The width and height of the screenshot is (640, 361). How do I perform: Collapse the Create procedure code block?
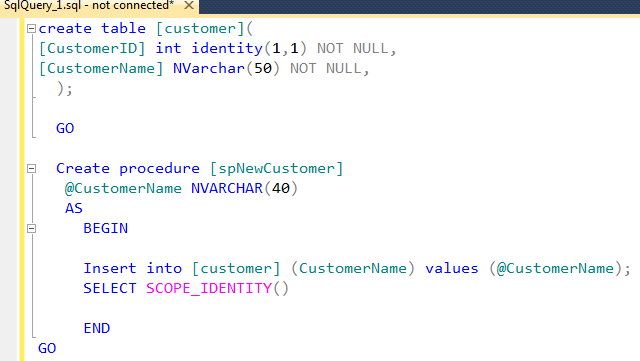(x=31, y=168)
